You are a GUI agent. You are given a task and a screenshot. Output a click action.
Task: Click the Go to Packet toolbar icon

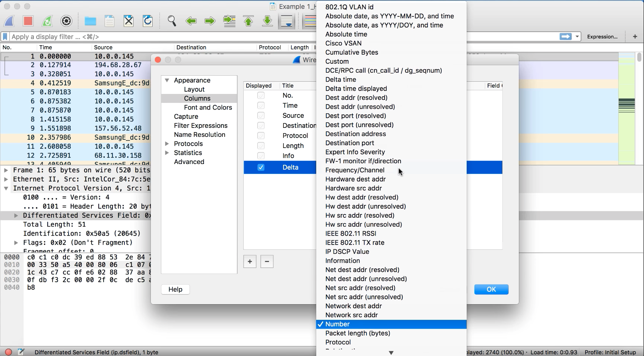(229, 21)
